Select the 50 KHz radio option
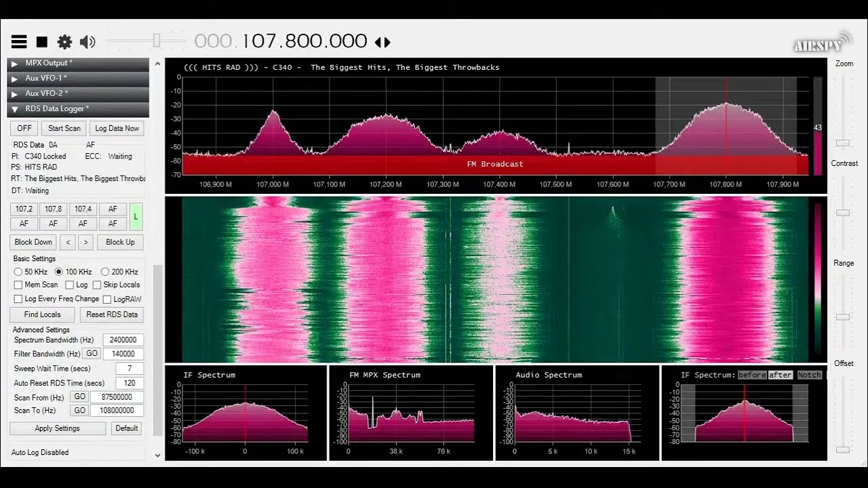This screenshot has width=868, height=488. click(18, 272)
